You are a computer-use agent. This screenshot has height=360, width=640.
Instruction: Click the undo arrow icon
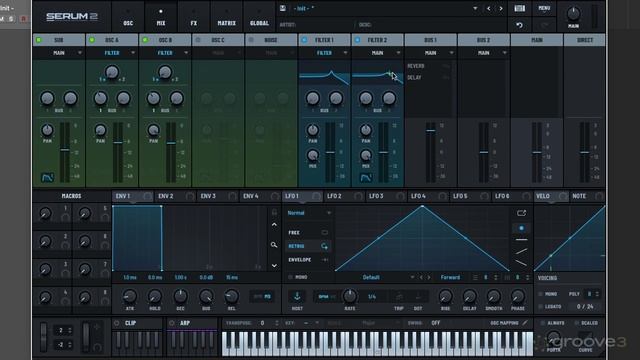tap(519, 25)
